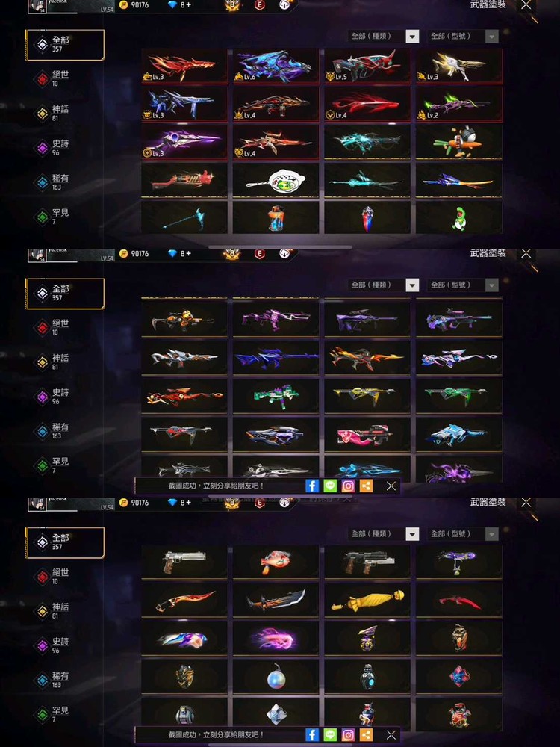
Task: Select the Lv.2 purple and green weapon skin
Action: coord(459,104)
